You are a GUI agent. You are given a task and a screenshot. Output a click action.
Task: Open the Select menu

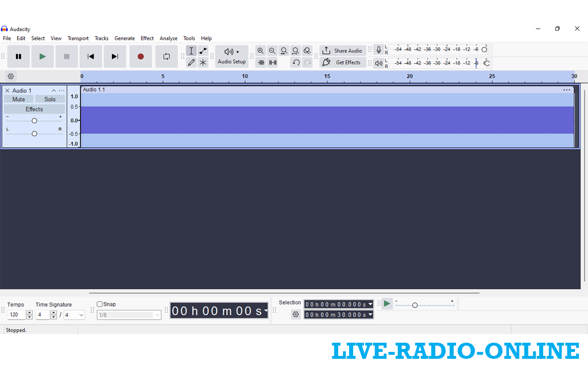(38, 39)
